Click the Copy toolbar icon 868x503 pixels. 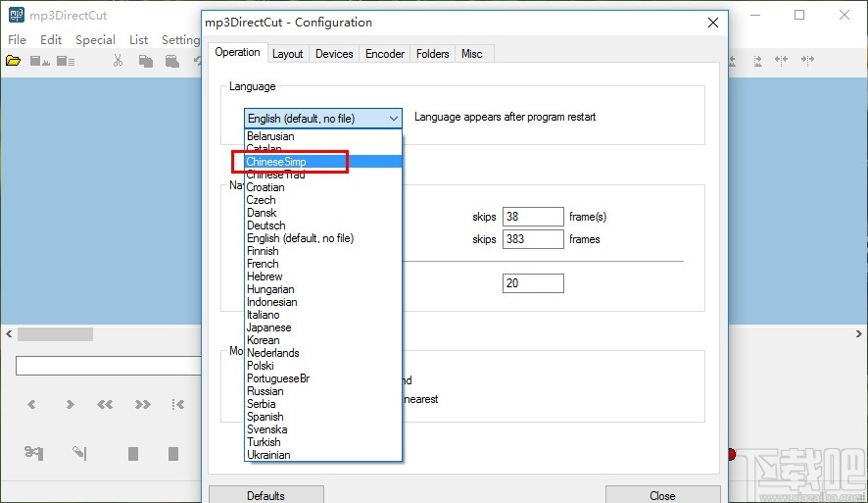coord(146,61)
